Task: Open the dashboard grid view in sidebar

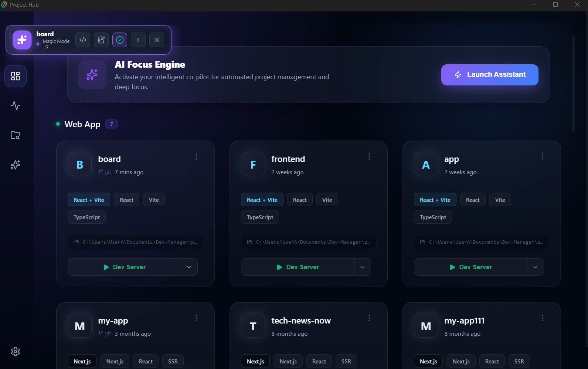Action: 16,76
